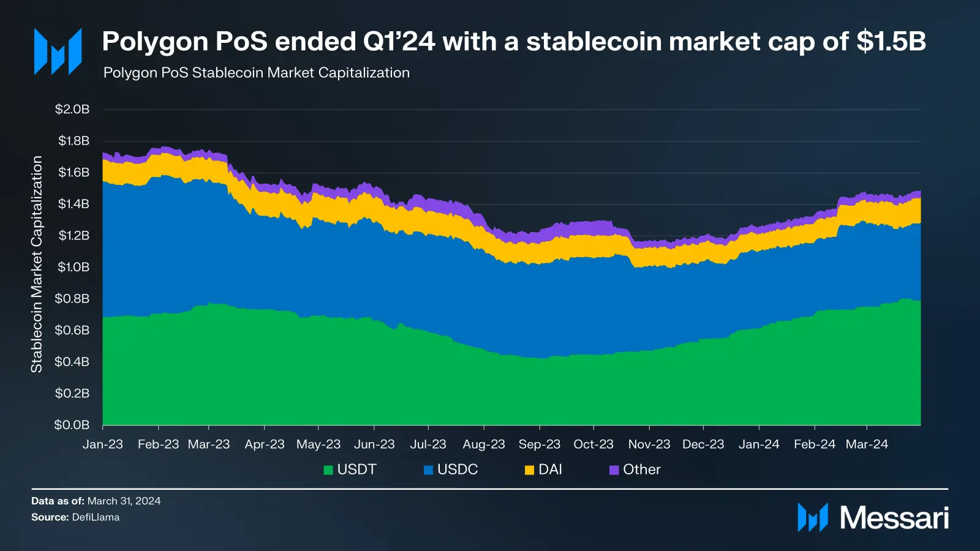The width and height of the screenshot is (980, 551).
Task: Select the DAI legend label
Action: coord(550,470)
